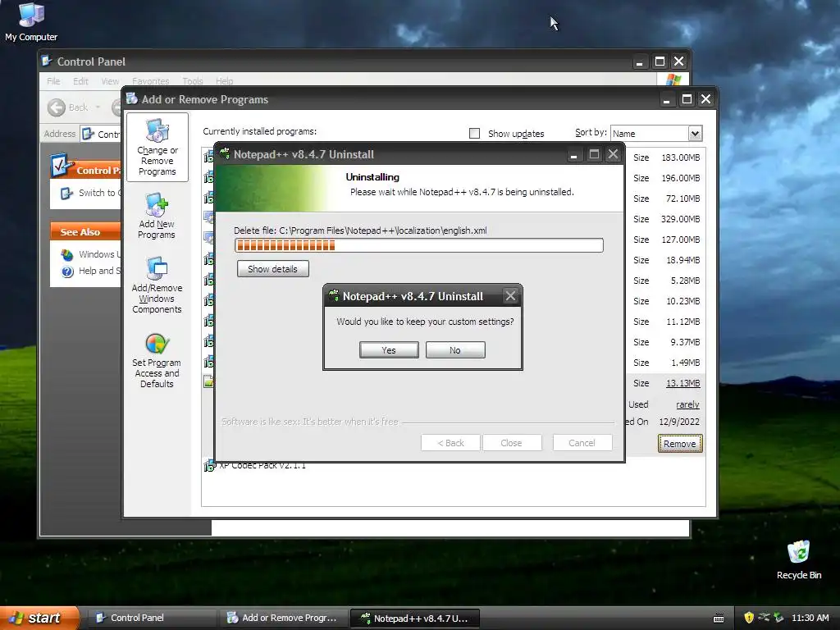This screenshot has width=840, height=630.
Task: Click the Control Panel category header icon
Action: click(x=62, y=166)
